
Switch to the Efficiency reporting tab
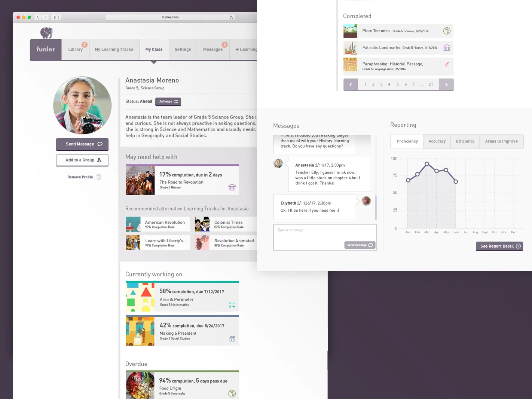(x=465, y=141)
